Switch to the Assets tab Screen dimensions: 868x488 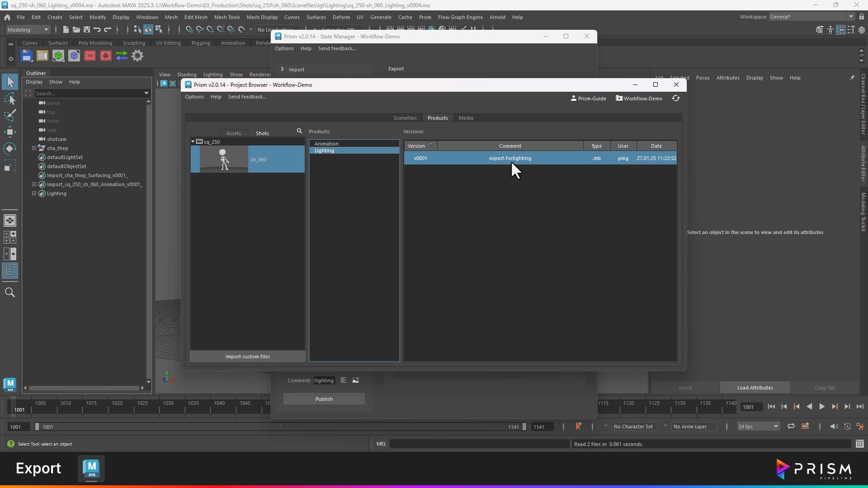234,133
